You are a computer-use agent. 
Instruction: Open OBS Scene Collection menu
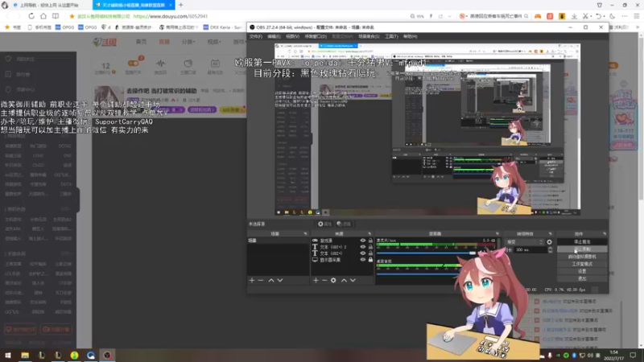369,36
